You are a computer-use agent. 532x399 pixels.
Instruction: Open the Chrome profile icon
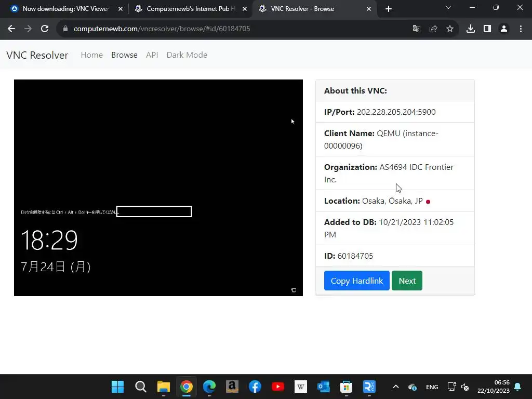coord(504,29)
